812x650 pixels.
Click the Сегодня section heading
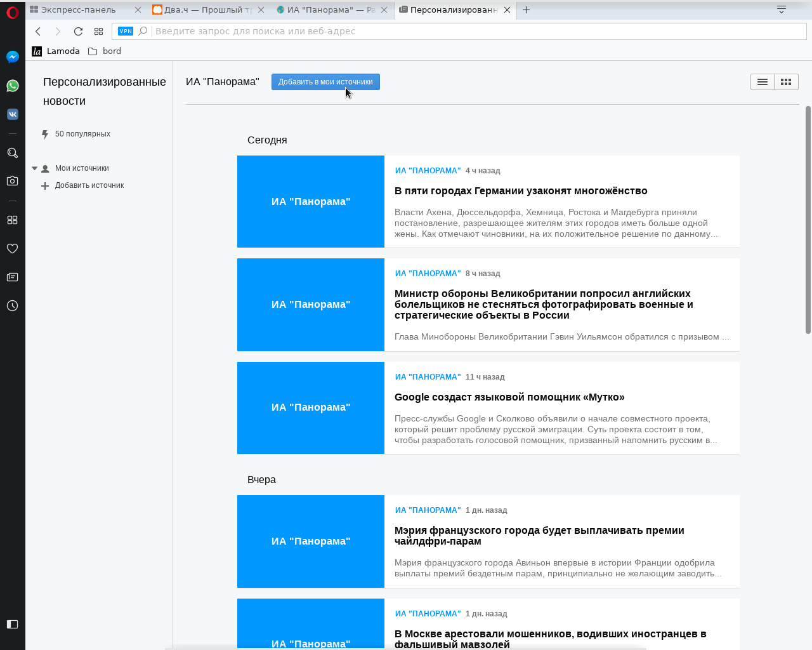click(267, 140)
